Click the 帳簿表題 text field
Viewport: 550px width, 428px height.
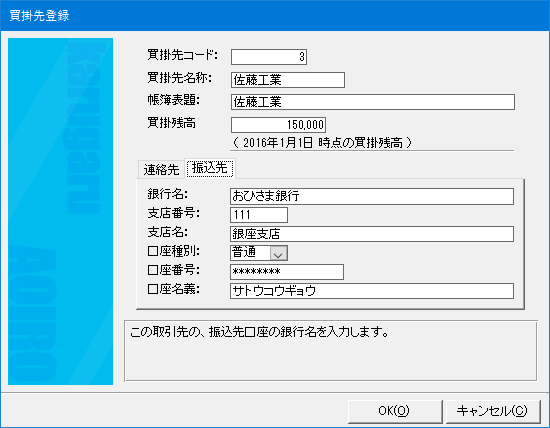(x=373, y=102)
